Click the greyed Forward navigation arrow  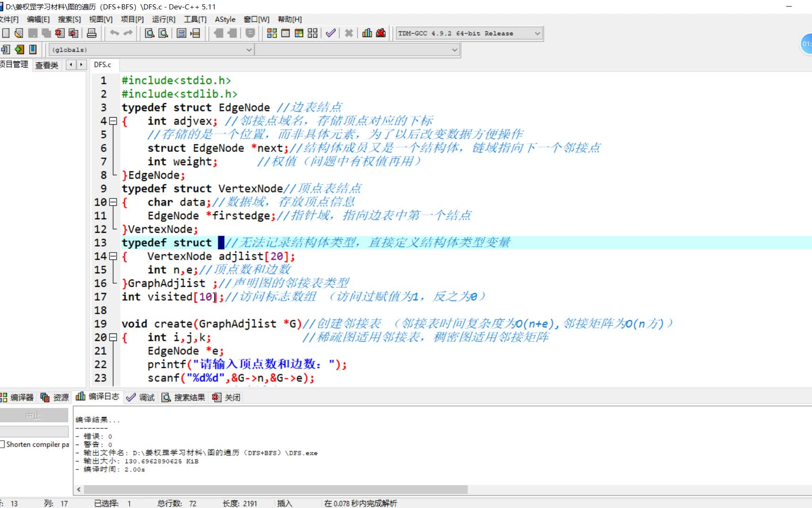pos(232,33)
